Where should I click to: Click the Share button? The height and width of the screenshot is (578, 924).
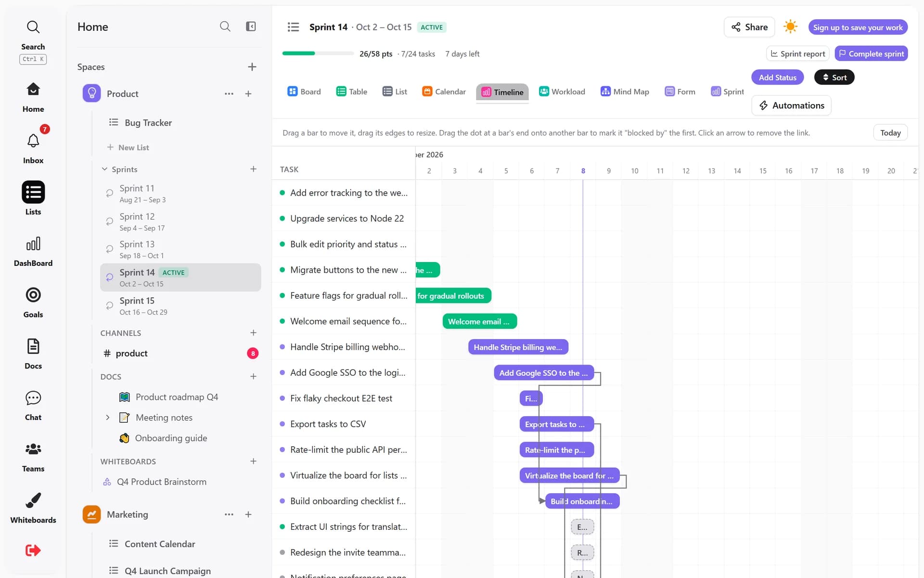(x=749, y=27)
